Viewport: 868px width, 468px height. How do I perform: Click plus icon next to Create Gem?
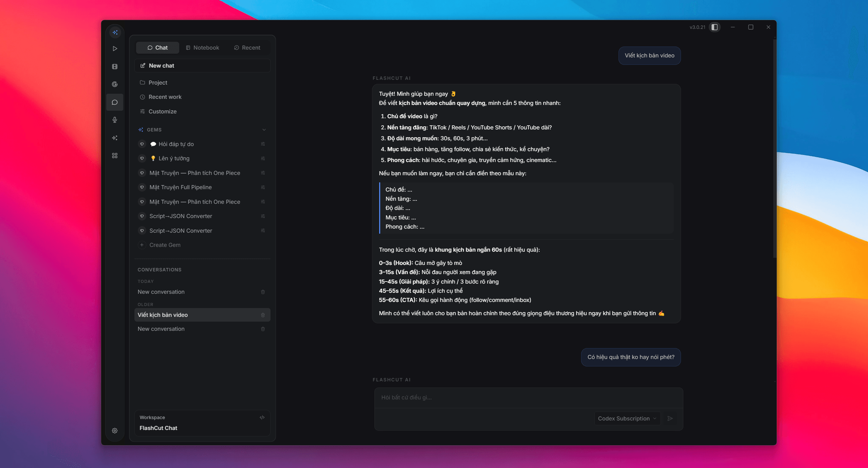(x=142, y=245)
